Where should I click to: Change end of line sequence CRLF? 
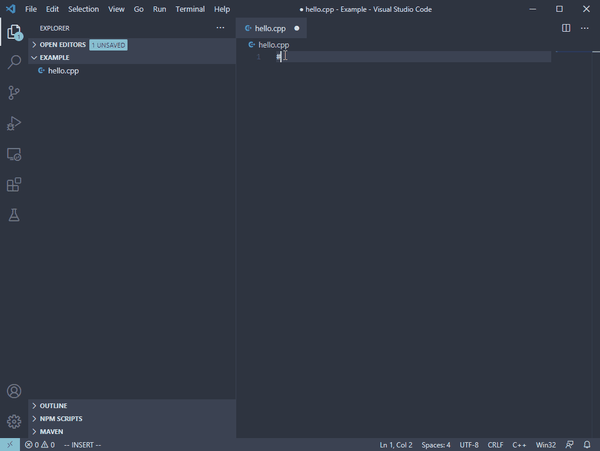click(x=496, y=445)
